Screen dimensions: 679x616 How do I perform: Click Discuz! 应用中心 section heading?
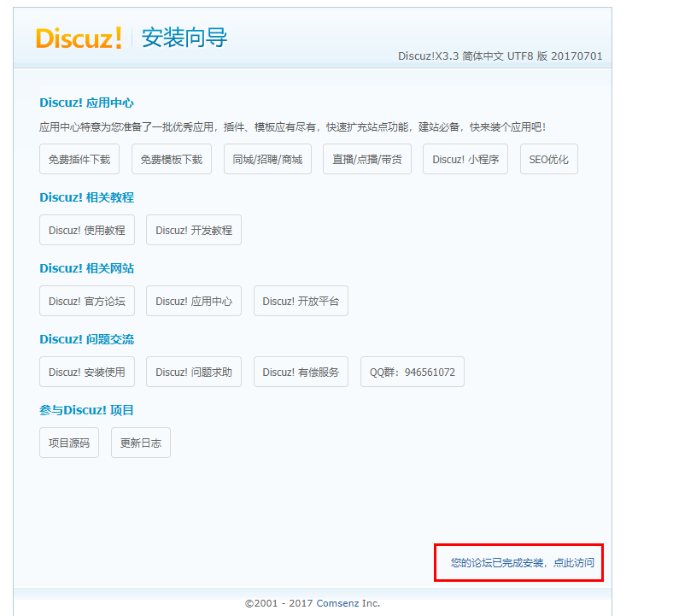tap(86, 103)
